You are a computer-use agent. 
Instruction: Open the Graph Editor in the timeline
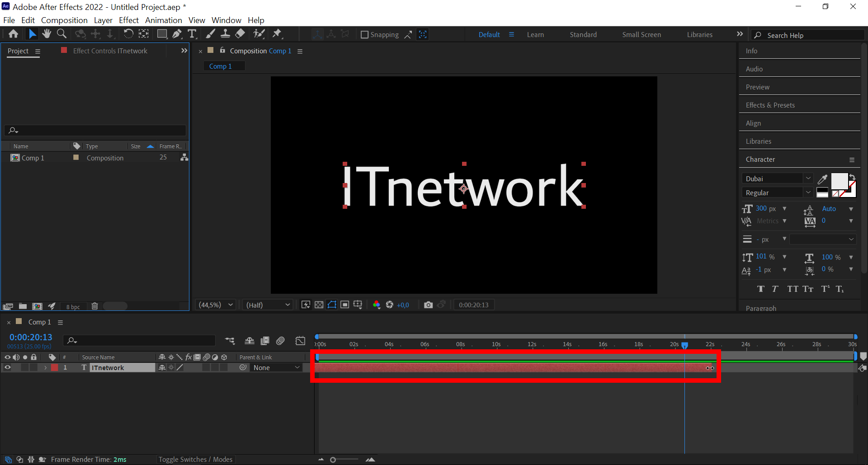pos(300,341)
